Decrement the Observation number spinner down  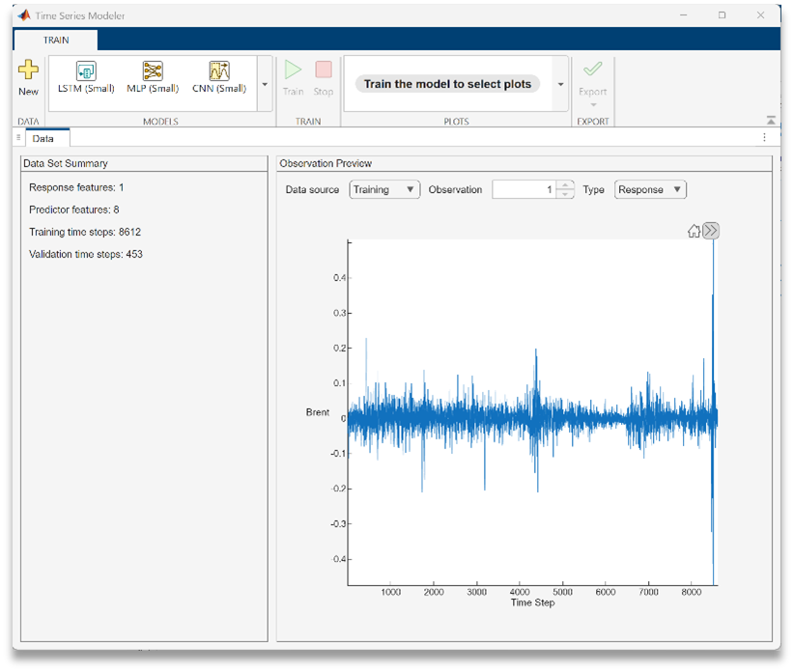565,194
